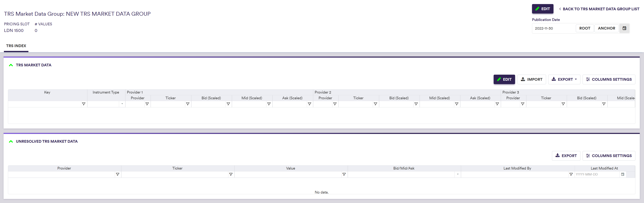
Task: Click Provider 2 Mid (Scaled) filter icon
Action: tap(457, 104)
